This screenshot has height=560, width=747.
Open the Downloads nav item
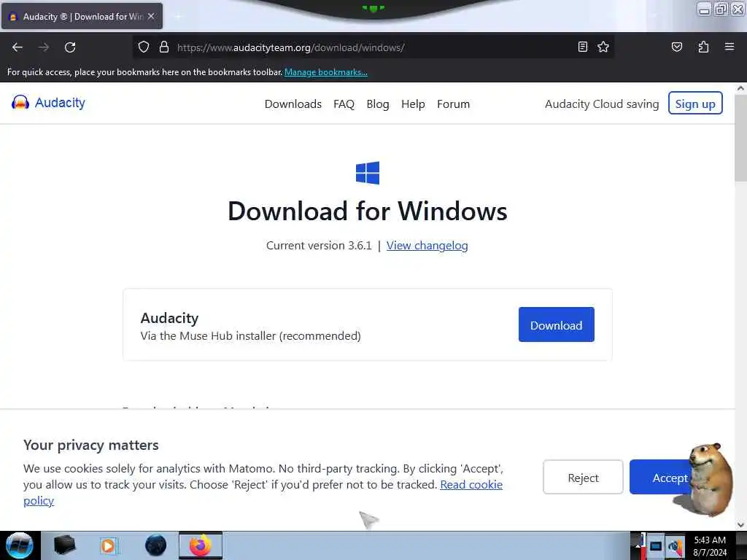(x=293, y=104)
